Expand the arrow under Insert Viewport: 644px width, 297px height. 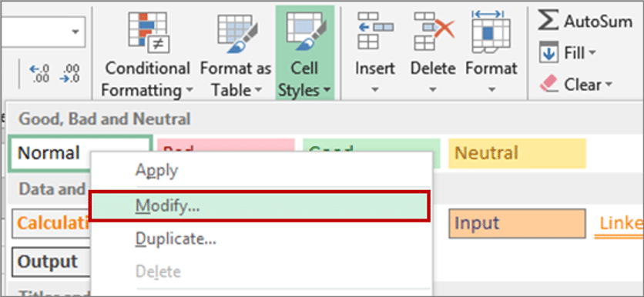pyautogui.click(x=374, y=89)
